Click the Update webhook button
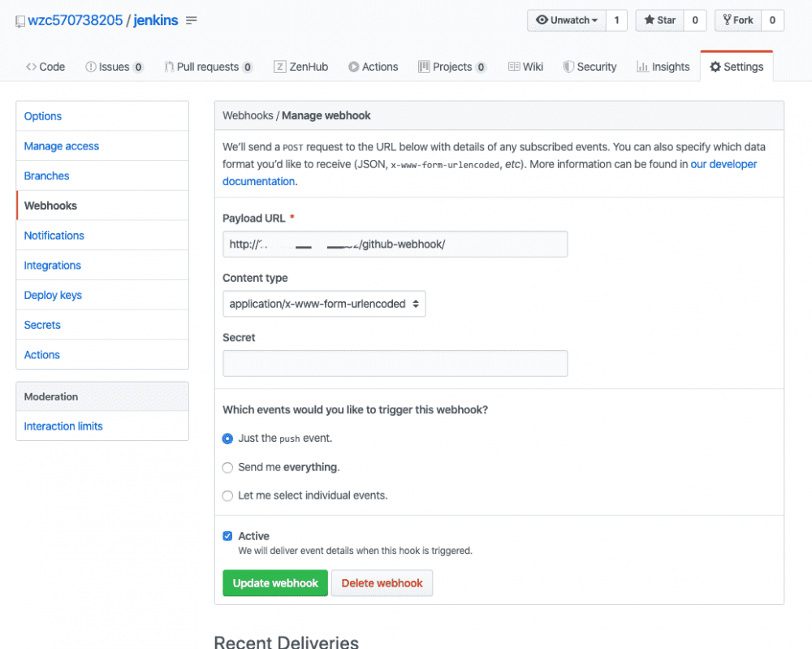Image resolution: width=812 pixels, height=649 pixels. pyautogui.click(x=274, y=583)
